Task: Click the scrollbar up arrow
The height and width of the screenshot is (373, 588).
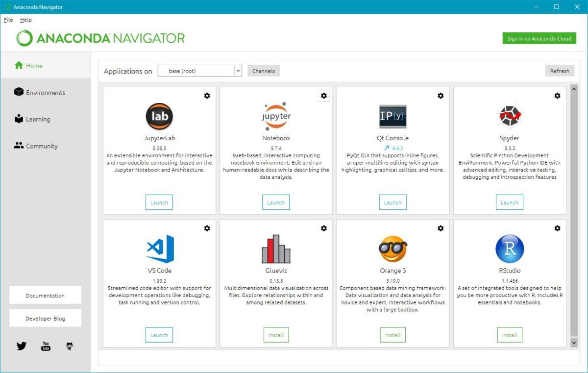Action: coord(574,90)
